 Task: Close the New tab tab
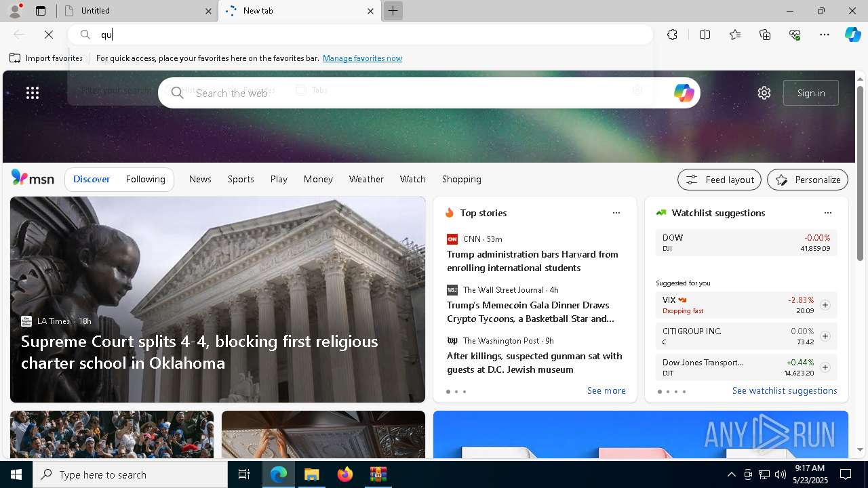pos(370,11)
